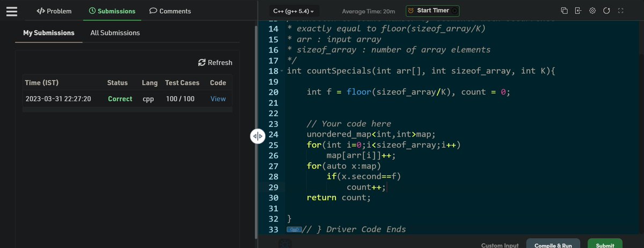Switch to the Problem tab
This screenshot has height=248, width=644.
pos(54,11)
